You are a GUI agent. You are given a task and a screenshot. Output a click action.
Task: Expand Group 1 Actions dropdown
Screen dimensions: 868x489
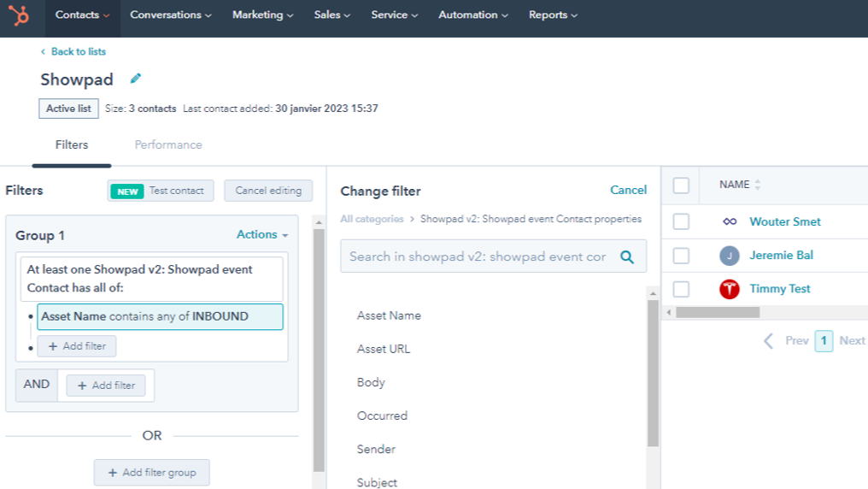262,235
